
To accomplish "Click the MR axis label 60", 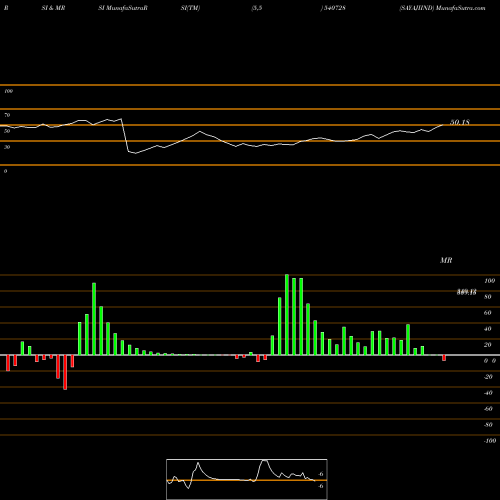I will [x=488, y=313].
